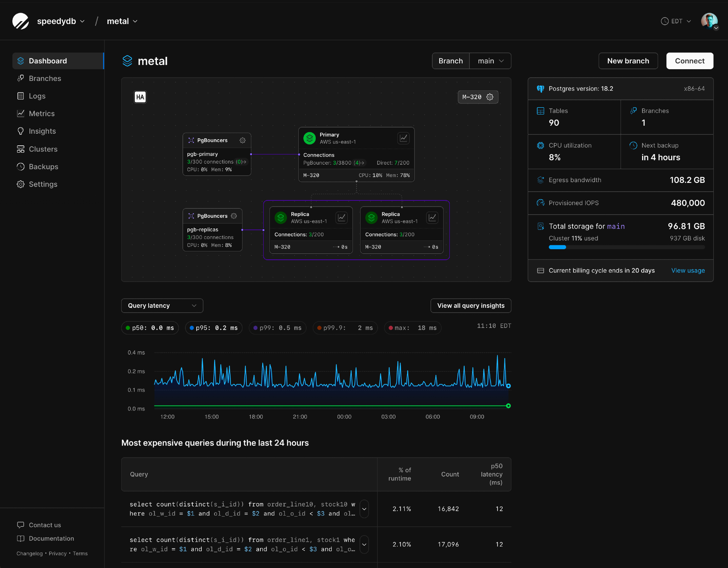Open Backups in sidebar

[x=43, y=167]
